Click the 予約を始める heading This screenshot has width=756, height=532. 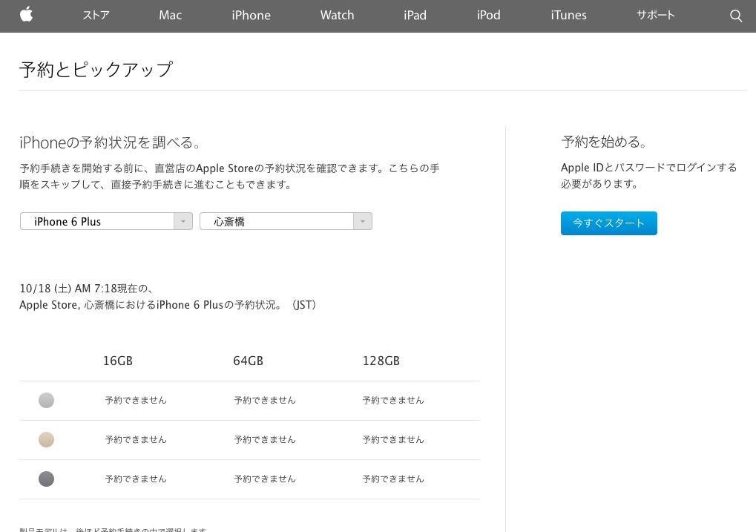[604, 141]
